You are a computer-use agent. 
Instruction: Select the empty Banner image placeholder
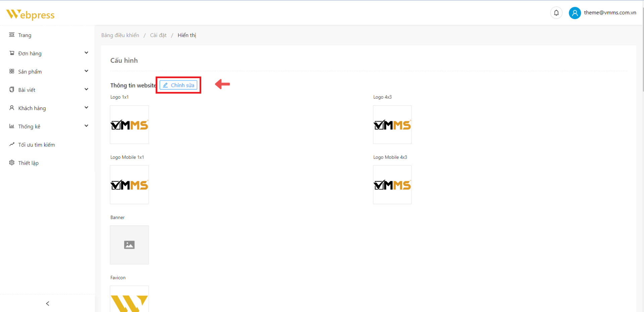point(129,245)
